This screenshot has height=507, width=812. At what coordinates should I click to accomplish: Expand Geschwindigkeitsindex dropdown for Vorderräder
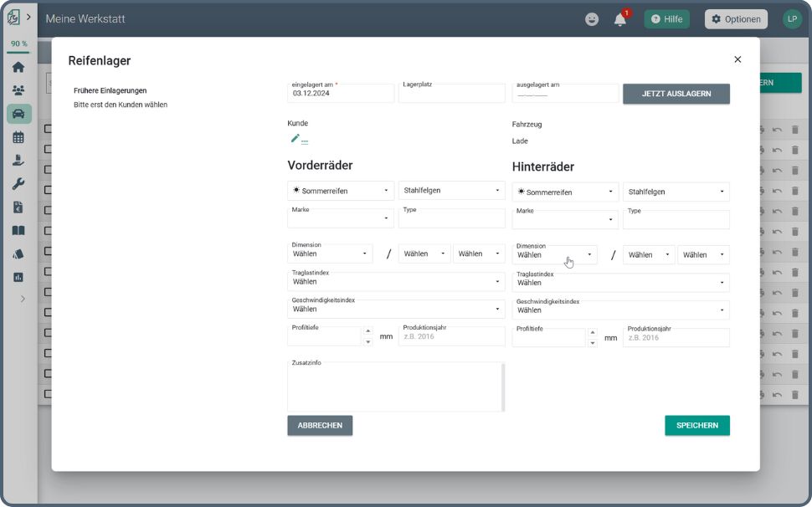396,310
